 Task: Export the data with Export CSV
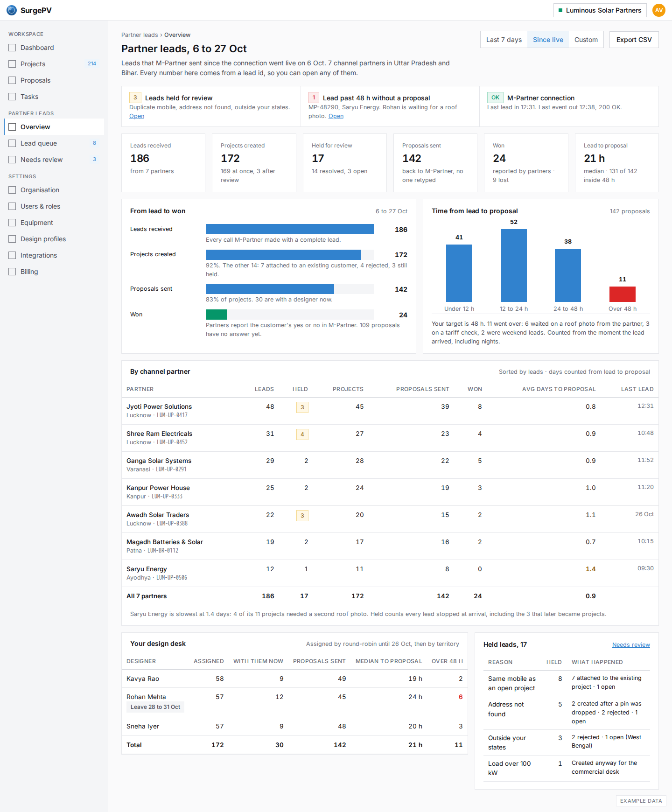coord(634,40)
